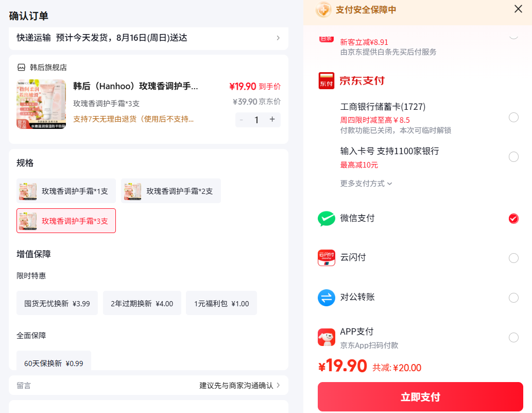Click the 最高减10元 promotion text
Image resolution: width=532 pixels, height=413 pixels.
(x=359, y=165)
